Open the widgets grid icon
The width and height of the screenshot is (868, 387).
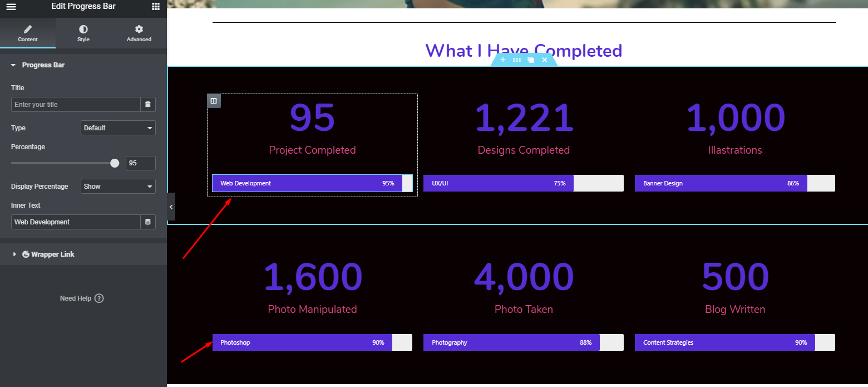[156, 7]
